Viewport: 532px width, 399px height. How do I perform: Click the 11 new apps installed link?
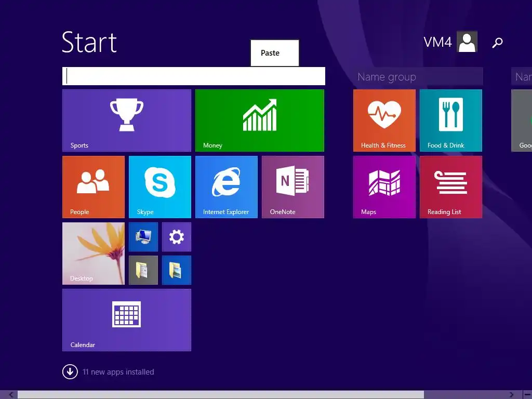coord(118,372)
